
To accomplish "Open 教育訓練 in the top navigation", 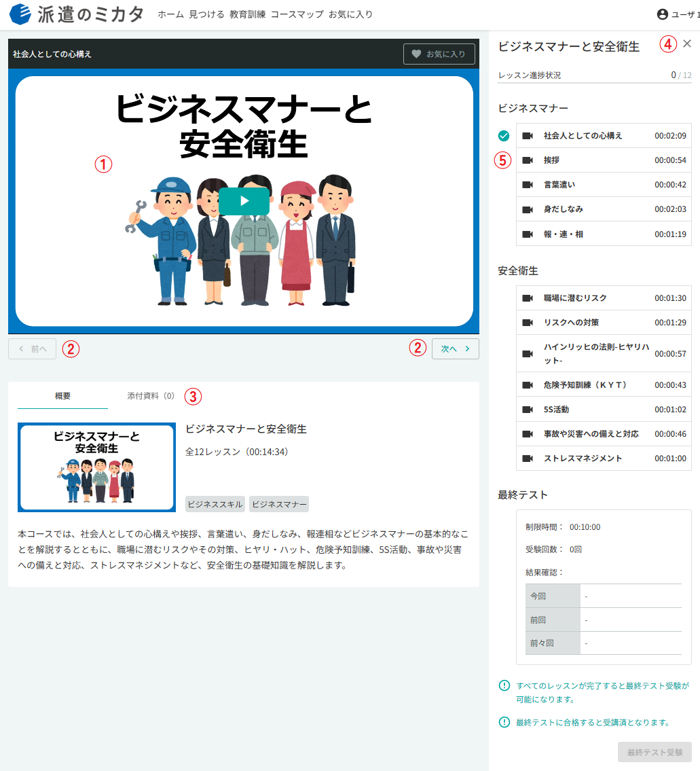I will (x=247, y=14).
